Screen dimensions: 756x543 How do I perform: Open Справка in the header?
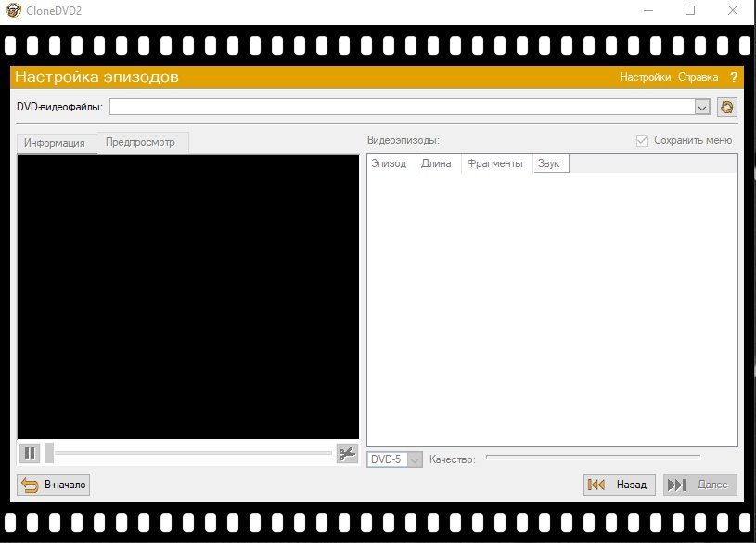click(698, 77)
